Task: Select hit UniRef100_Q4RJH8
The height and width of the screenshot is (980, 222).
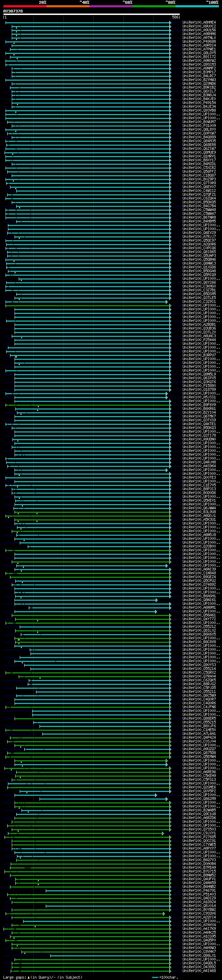Action: point(199,462)
